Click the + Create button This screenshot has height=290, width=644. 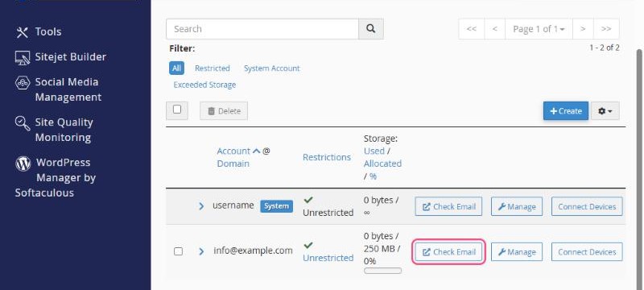coord(566,111)
